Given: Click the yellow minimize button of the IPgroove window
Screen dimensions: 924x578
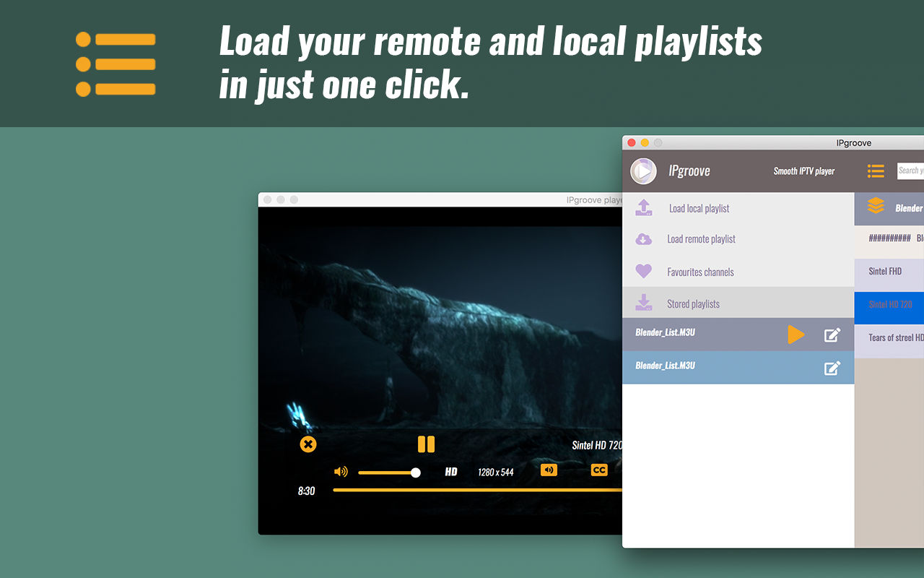Looking at the screenshot, I should (645, 143).
